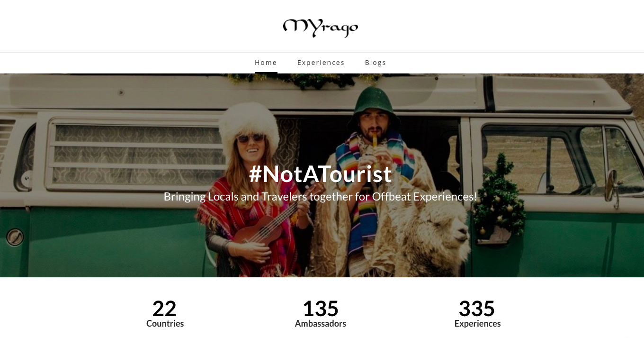Click the van's side mirror
Image resolution: width=644 pixels, height=338 pixels.
(x=612, y=186)
